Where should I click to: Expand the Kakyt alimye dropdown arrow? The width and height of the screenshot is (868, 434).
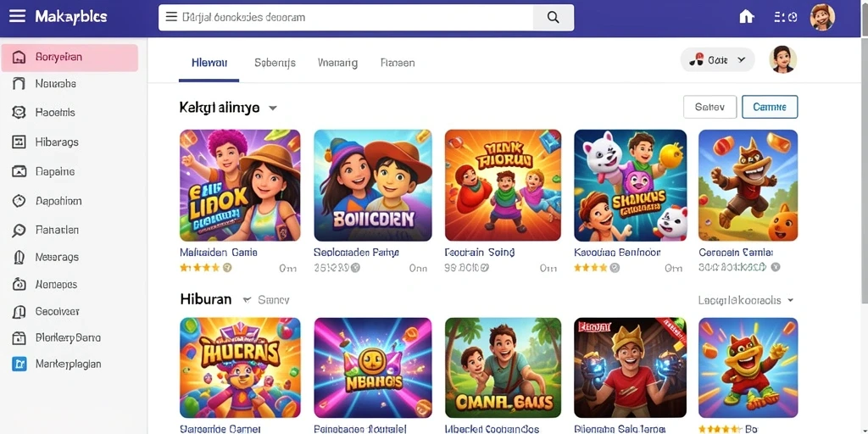[x=272, y=108]
